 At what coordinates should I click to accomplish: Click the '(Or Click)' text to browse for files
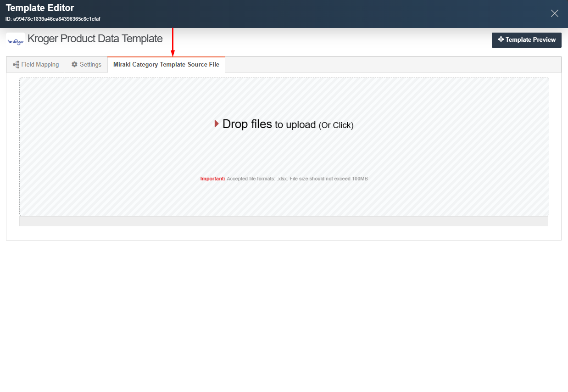coord(336,125)
